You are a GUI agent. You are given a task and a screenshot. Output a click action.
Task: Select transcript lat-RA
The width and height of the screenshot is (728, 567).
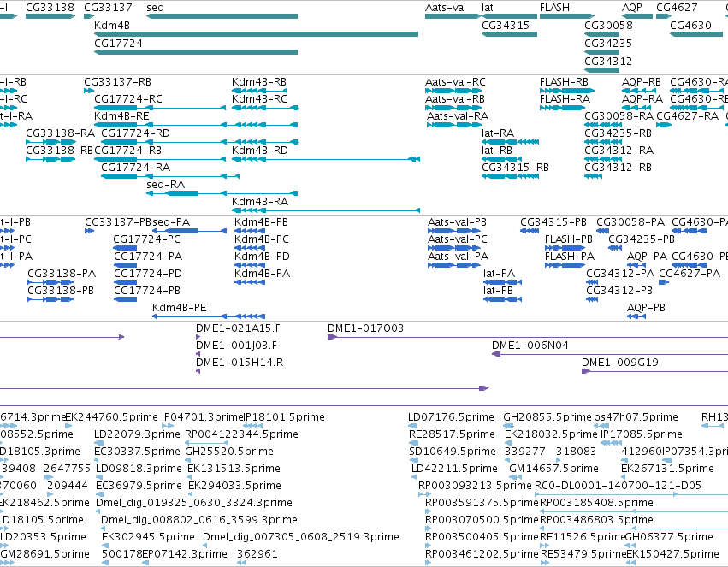point(498,133)
